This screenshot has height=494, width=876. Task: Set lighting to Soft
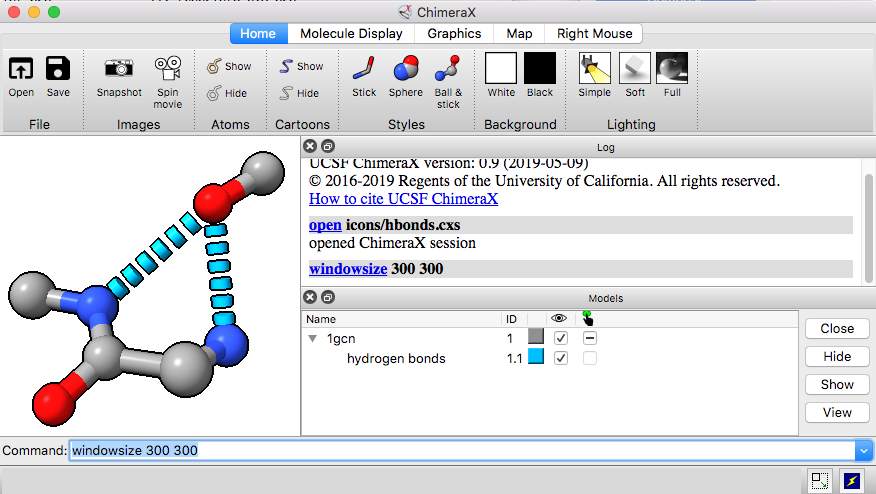634,69
